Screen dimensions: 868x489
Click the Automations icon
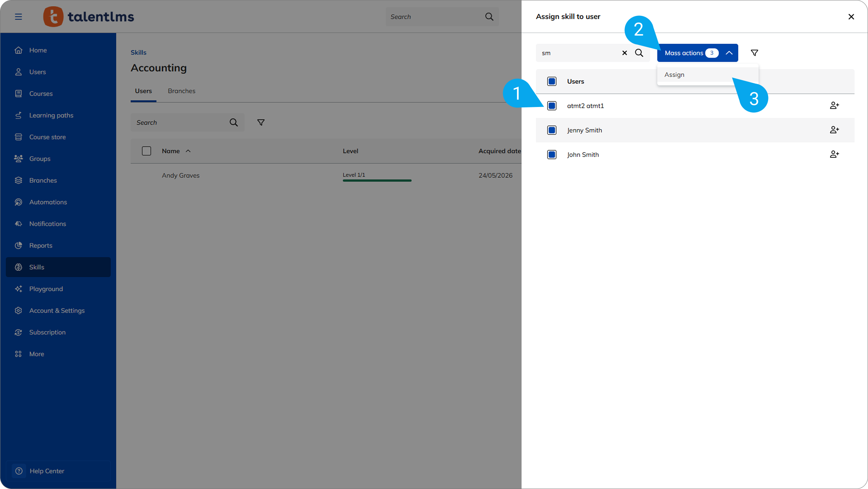point(18,202)
